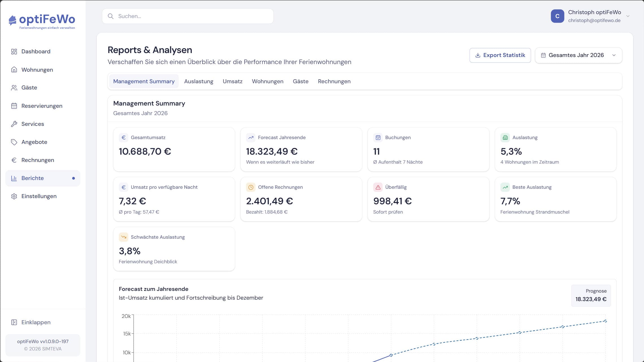Click the 18.323,49 € Forecast Jahresende value
644x362 pixels.
[x=272, y=152]
